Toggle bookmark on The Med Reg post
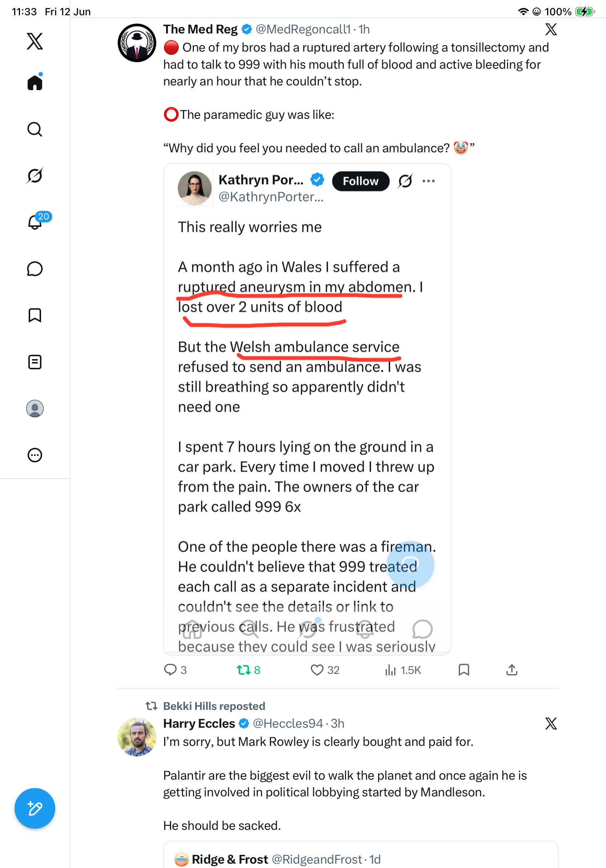 click(464, 670)
